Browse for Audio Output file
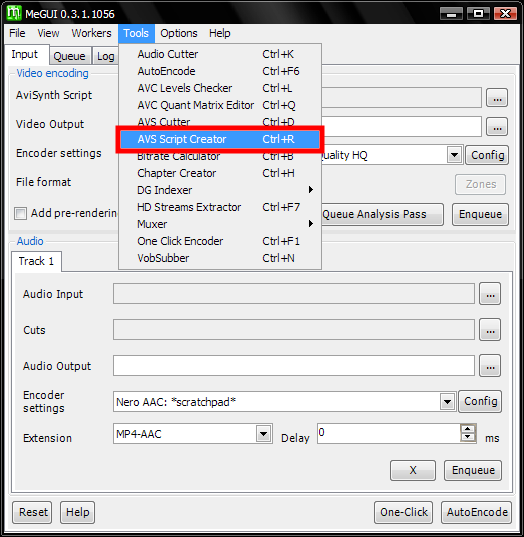The image size is (524, 537). (x=490, y=365)
